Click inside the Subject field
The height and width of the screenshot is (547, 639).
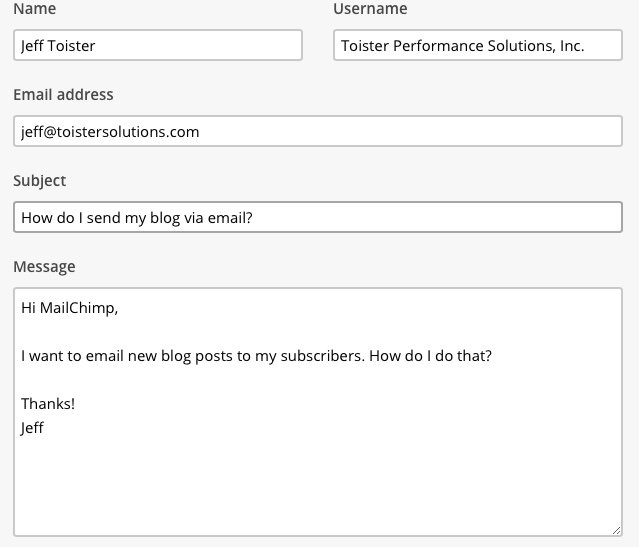(x=318, y=217)
